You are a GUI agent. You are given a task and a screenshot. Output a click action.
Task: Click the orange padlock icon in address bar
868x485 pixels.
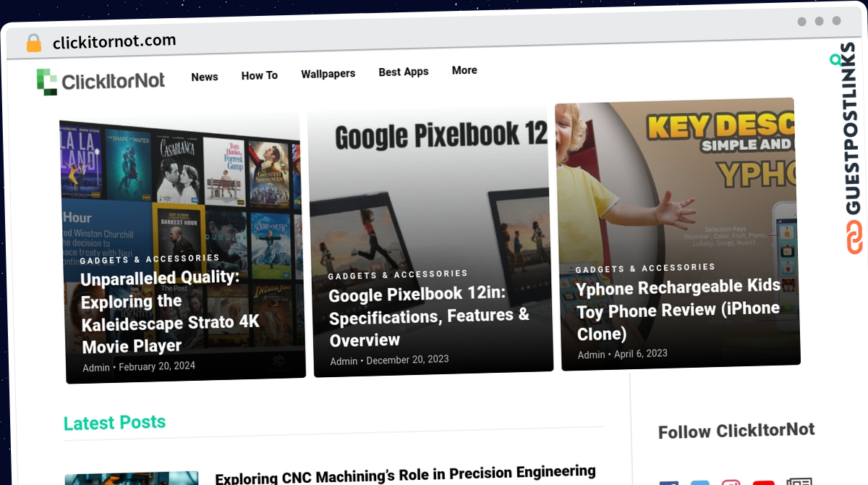(33, 43)
